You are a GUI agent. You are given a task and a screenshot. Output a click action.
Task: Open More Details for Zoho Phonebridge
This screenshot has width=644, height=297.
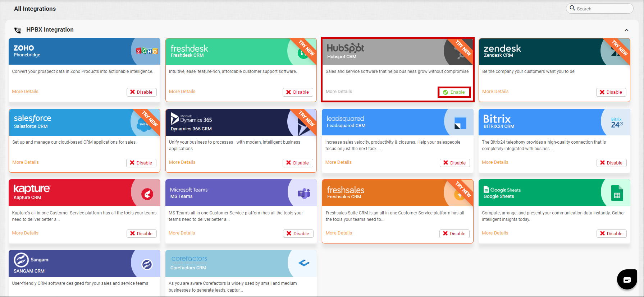[25, 92]
